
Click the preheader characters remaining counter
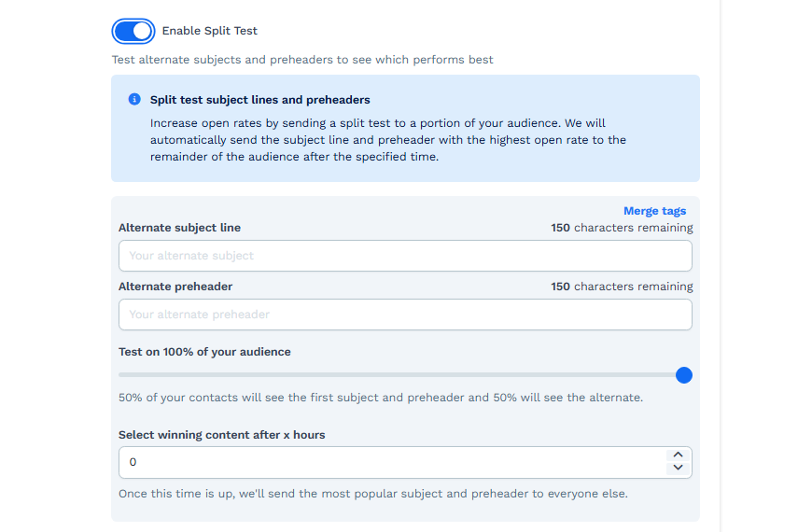(x=622, y=287)
